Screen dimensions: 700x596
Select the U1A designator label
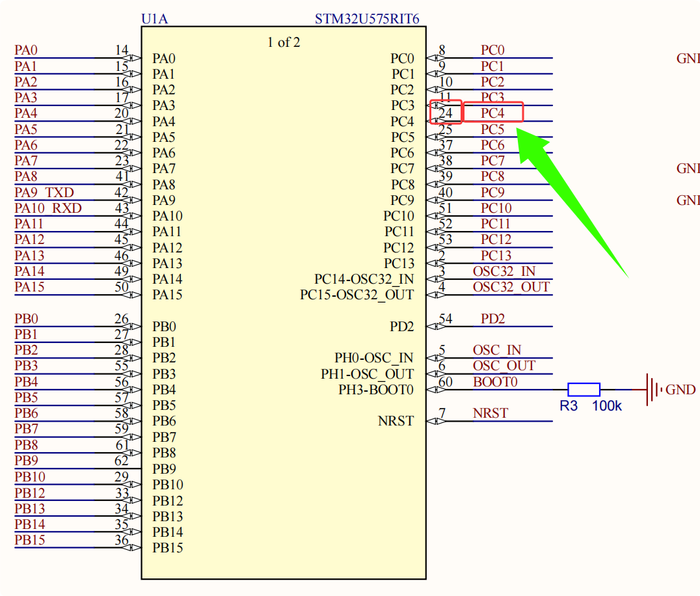(x=154, y=20)
